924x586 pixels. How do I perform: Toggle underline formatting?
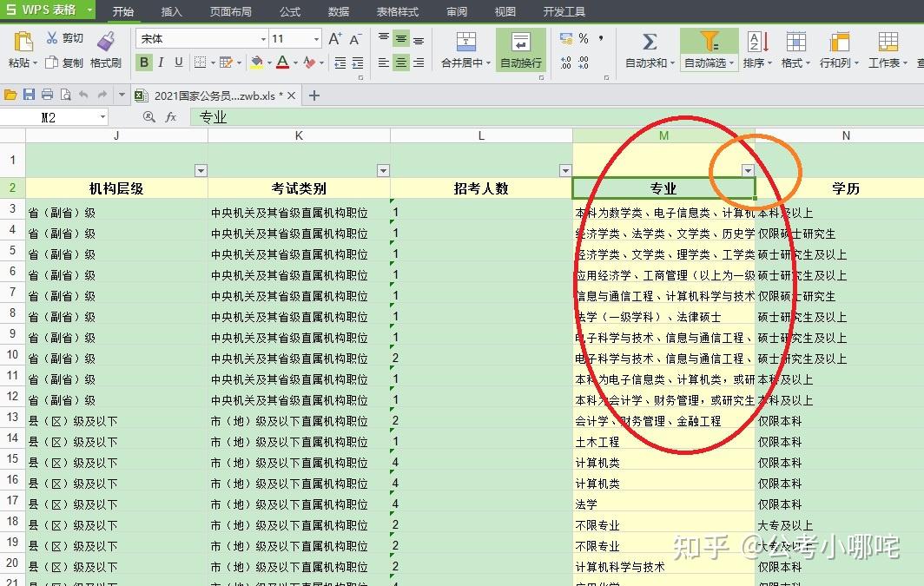(179, 63)
